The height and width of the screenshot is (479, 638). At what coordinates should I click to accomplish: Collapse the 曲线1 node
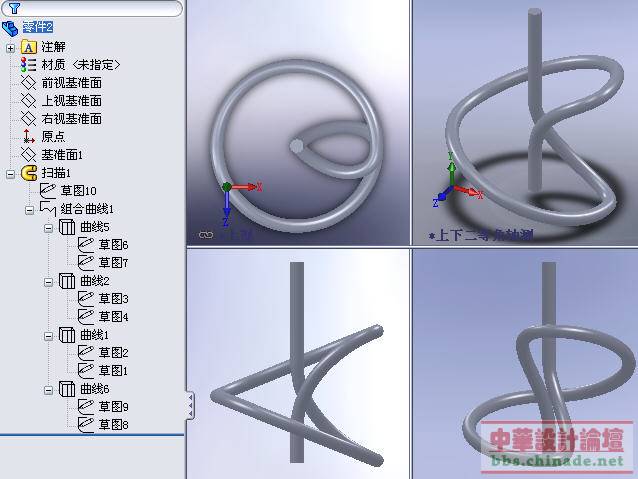[x=48, y=336]
